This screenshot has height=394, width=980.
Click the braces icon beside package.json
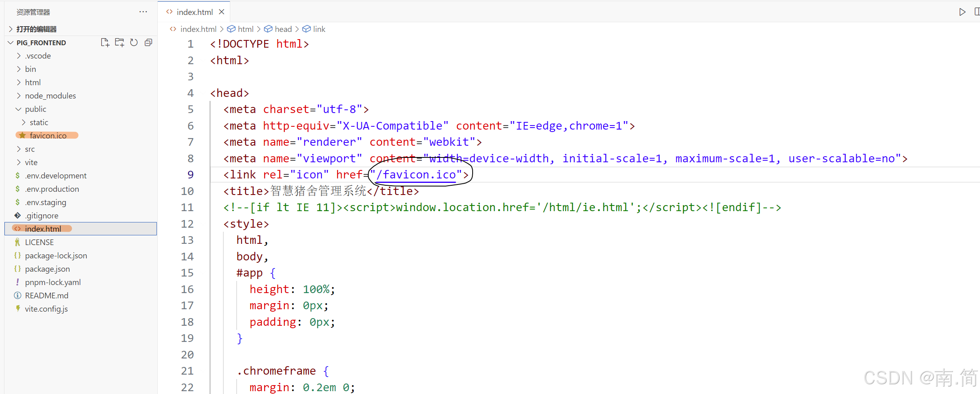17,269
